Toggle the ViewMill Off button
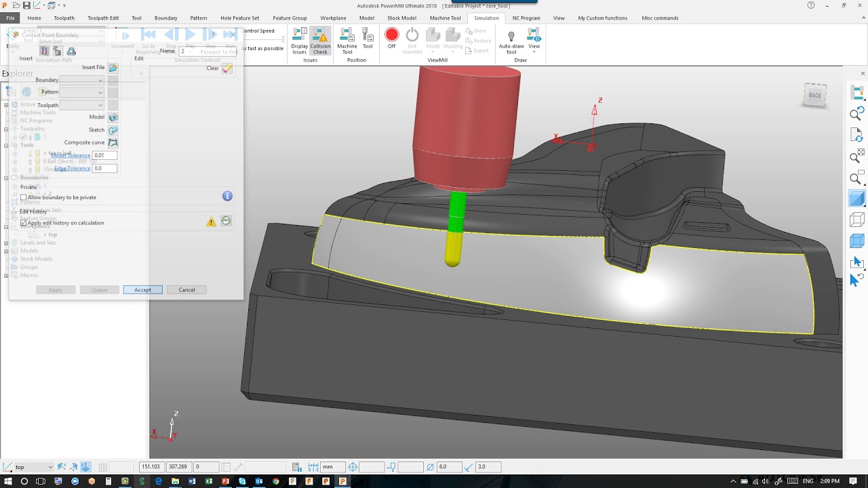This screenshot has width=868, height=488. pyautogui.click(x=392, y=39)
